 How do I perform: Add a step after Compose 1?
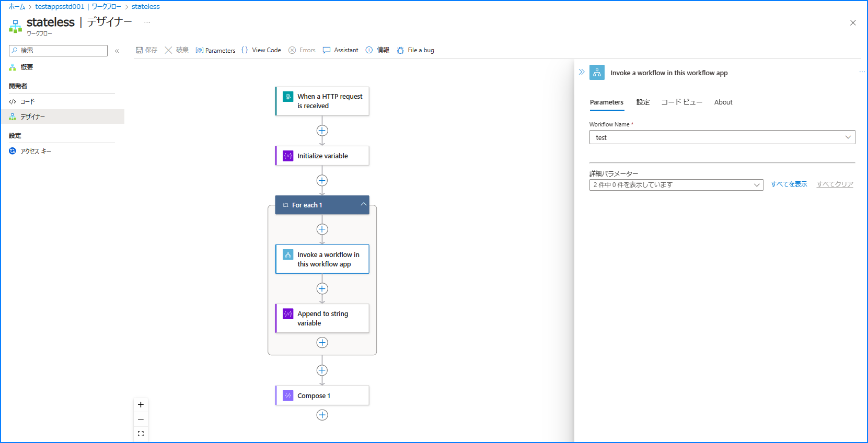[x=322, y=415]
